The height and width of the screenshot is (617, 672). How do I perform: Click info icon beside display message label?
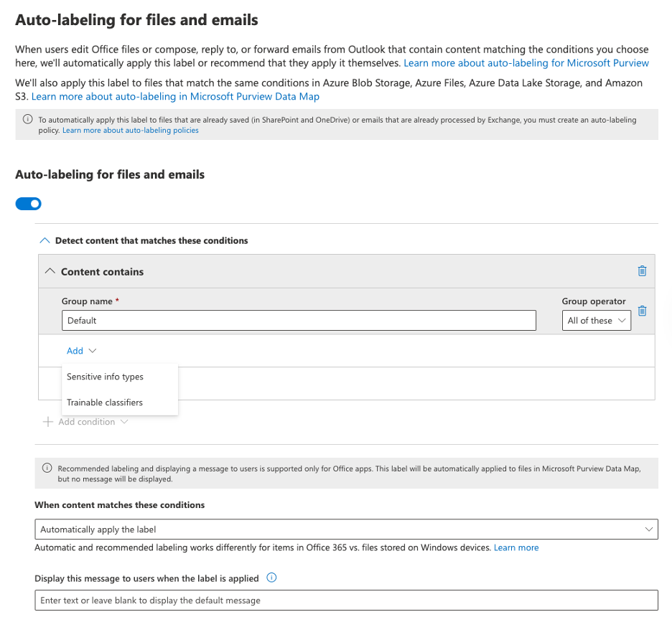[271, 578]
